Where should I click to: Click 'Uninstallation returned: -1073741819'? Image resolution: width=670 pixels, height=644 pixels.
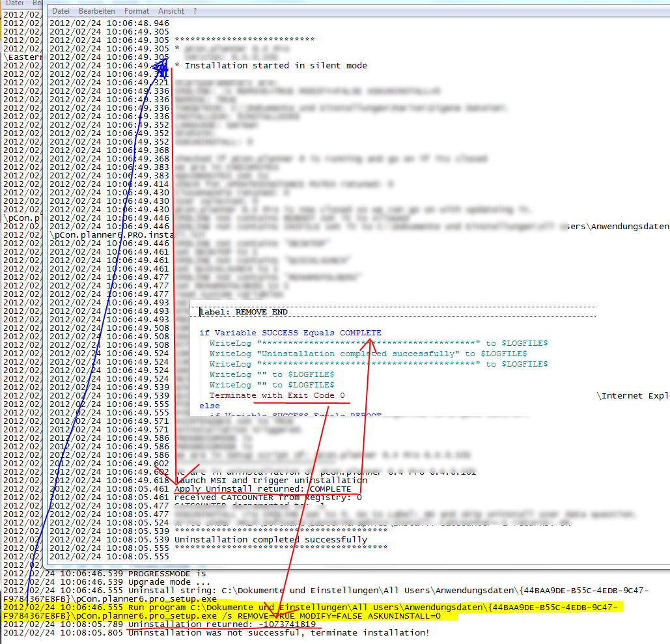(222, 624)
